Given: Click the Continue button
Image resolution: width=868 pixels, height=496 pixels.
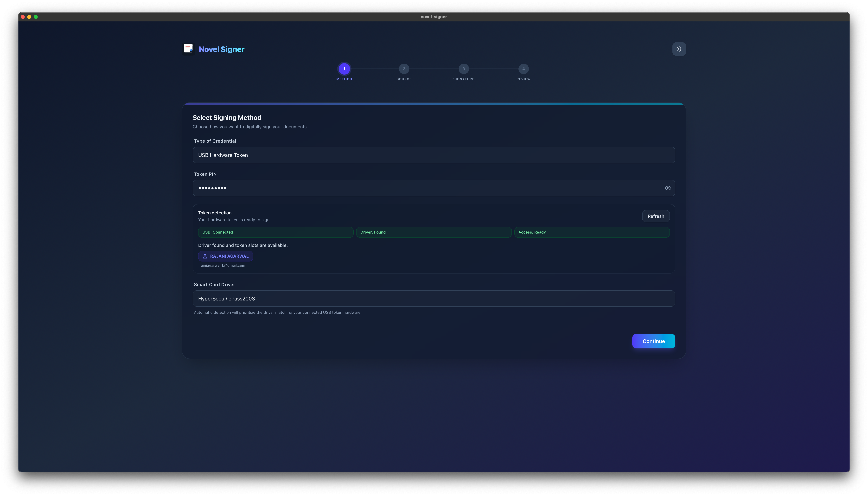Looking at the screenshot, I should pyautogui.click(x=653, y=341).
